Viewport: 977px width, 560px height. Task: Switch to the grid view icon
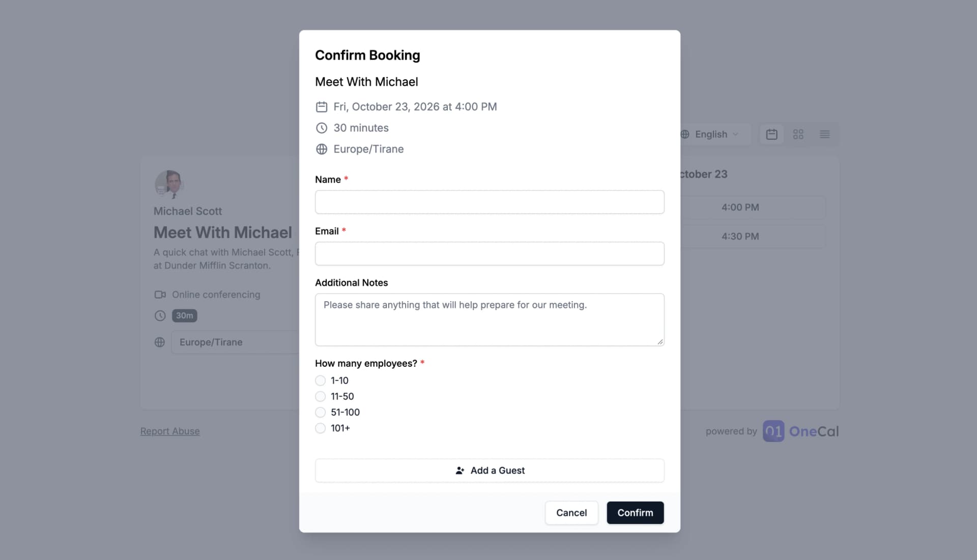pyautogui.click(x=798, y=134)
